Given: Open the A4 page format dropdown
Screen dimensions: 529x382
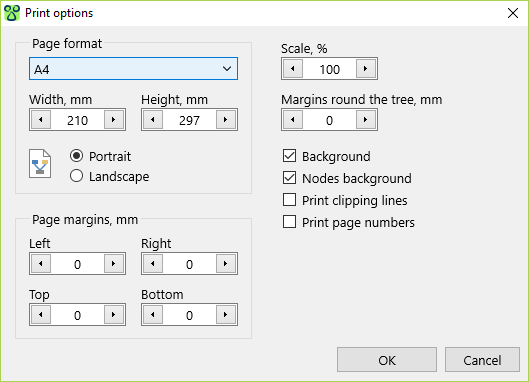Looking at the screenshot, I should point(133,69).
